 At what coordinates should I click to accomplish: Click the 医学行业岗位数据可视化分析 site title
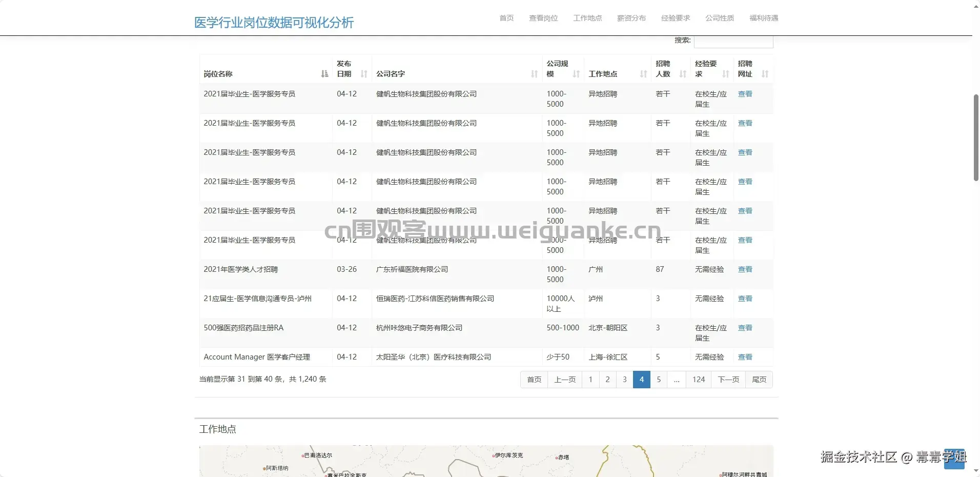click(x=274, y=23)
